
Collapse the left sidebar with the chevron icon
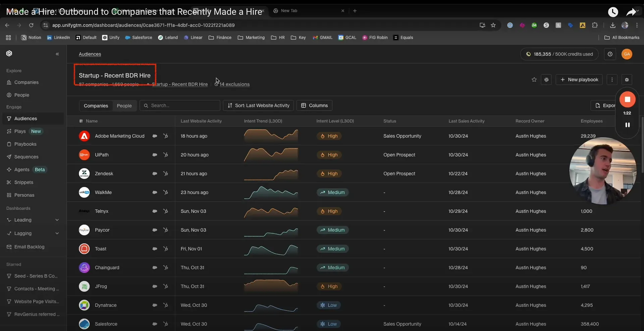click(x=57, y=54)
